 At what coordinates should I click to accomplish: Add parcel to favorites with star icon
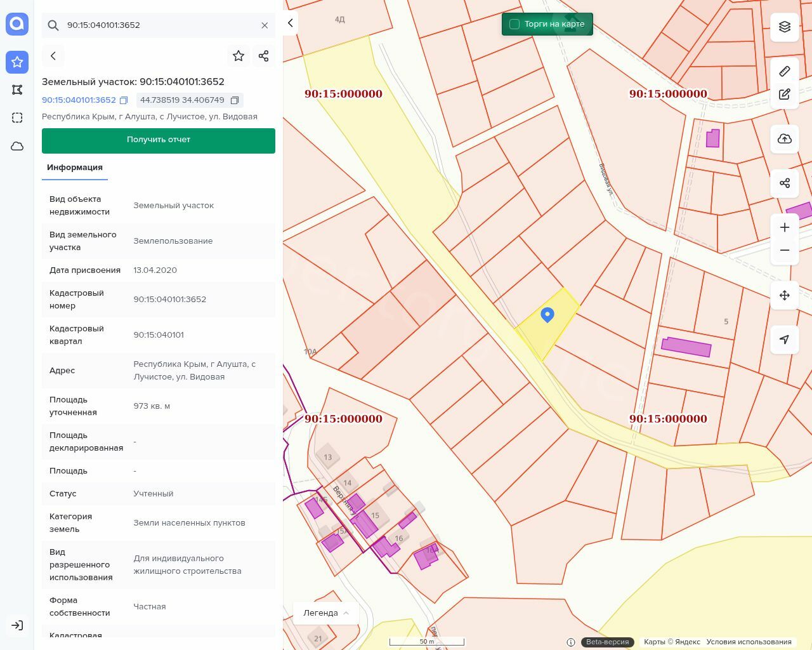coord(239,56)
